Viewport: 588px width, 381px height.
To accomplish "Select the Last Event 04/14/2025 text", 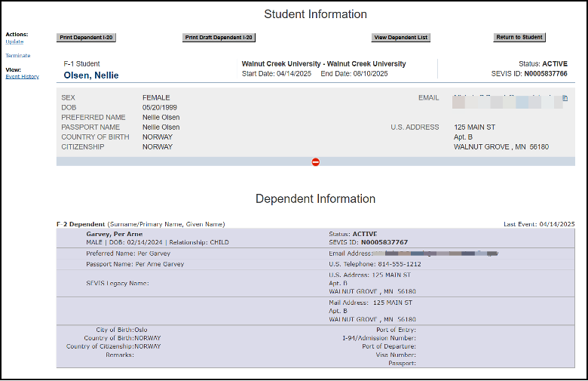I will point(539,224).
